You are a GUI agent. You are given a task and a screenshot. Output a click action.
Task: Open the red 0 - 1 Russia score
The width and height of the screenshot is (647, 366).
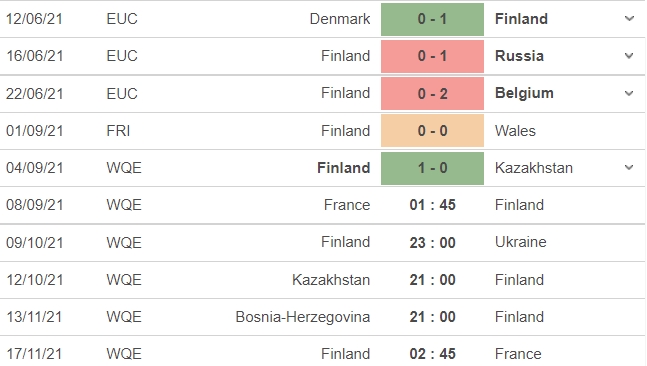[x=432, y=56]
